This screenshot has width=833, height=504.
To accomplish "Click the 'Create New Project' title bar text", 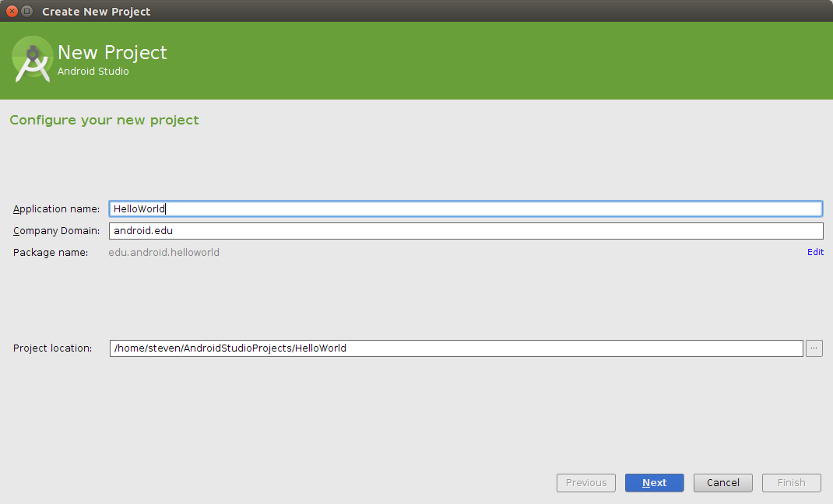I will (97, 12).
